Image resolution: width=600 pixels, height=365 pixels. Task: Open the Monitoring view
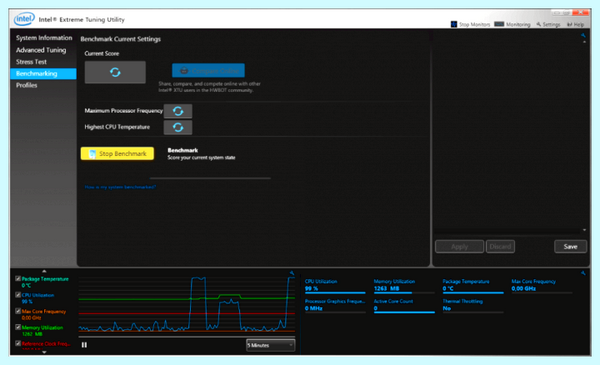[512, 24]
